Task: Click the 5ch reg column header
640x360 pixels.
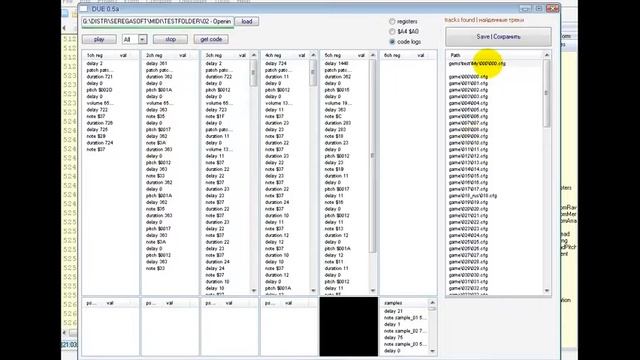Action: tap(333, 55)
